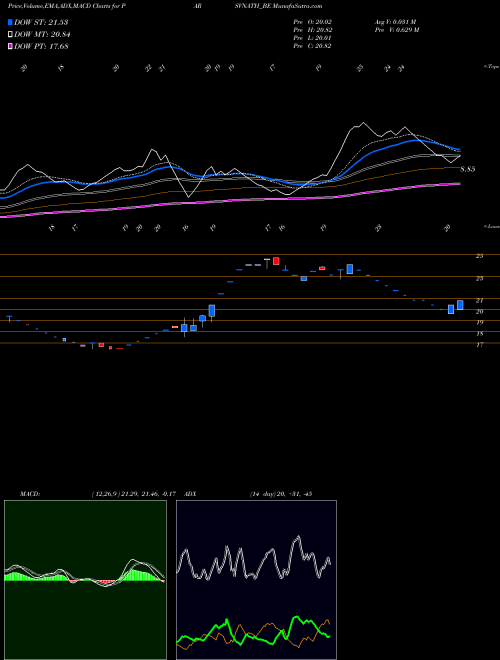Image resolution: width=500 pixels, height=660 pixels.
Task: Click inside the green MACD histogram panel
Action: [x=85, y=580]
